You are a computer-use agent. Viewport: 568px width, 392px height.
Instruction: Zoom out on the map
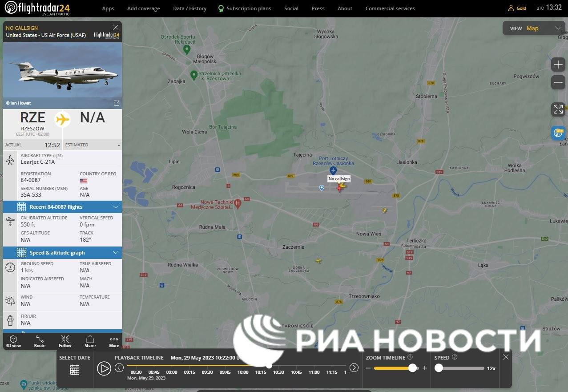(558, 83)
